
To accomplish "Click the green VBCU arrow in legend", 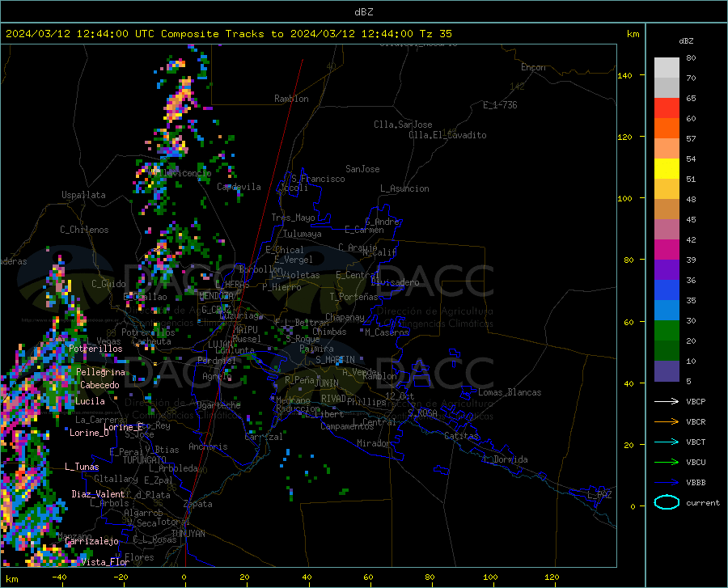I will [x=667, y=463].
